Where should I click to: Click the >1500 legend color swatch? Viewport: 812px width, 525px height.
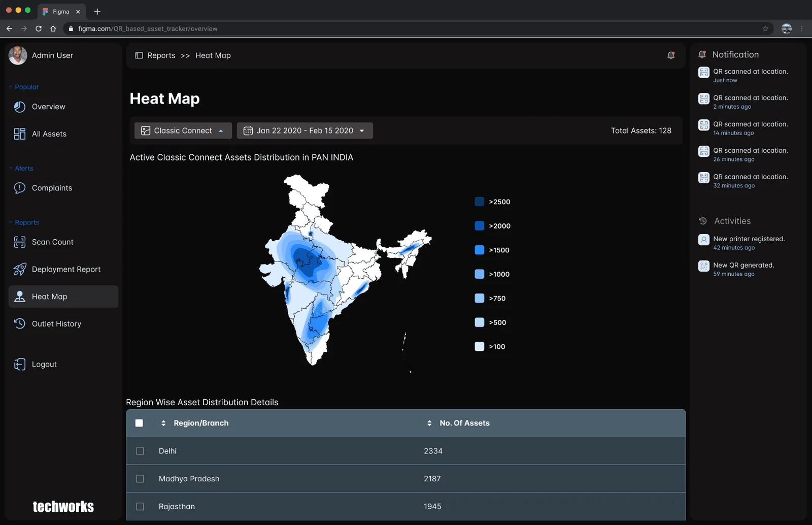[479, 250]
